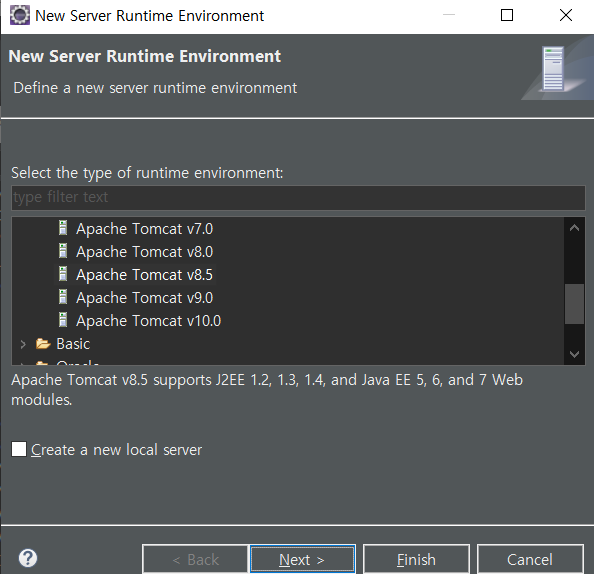The height and width of the screenshot is (574, 594).
Task: Enable Create a new local server checkbox
Action: point(19,449)
